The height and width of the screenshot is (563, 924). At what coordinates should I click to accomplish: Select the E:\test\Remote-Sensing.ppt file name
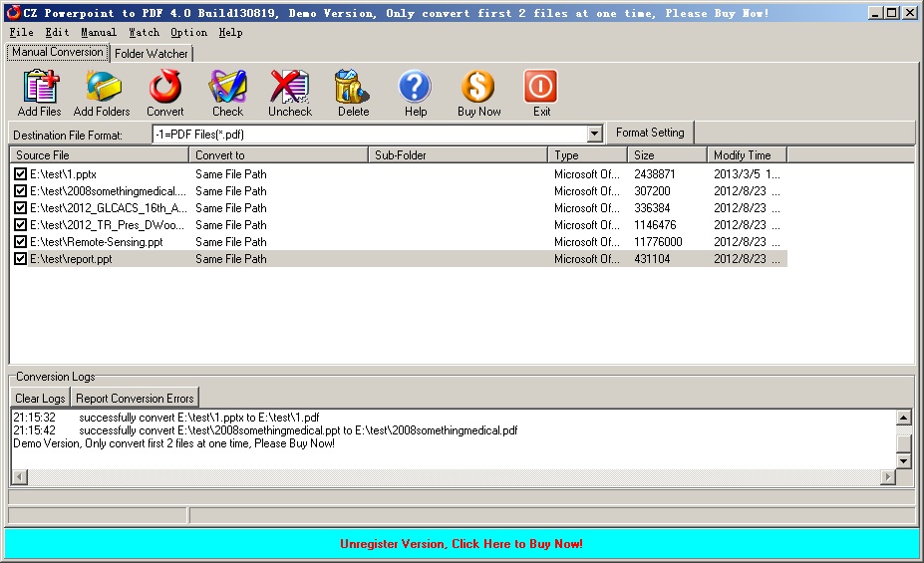pos(97,241)
